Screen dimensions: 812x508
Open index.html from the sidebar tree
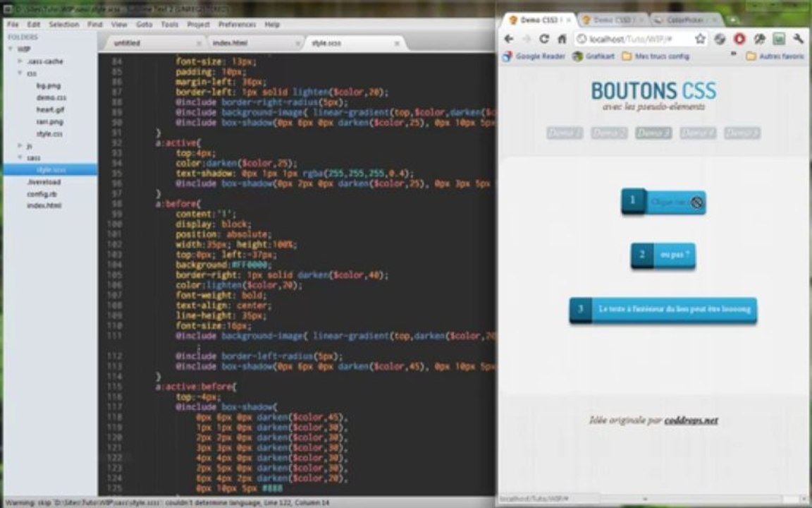click(44, 206)
